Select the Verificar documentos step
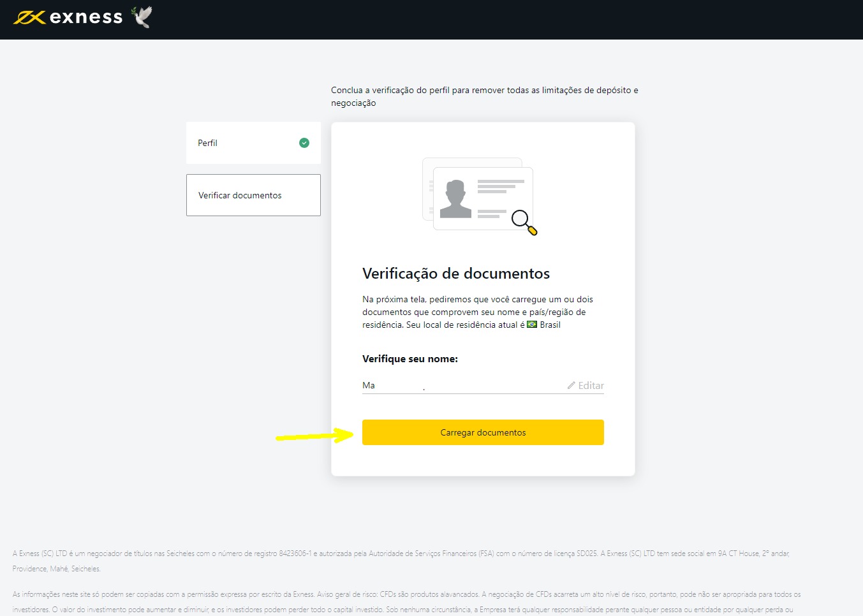 (253, 195)
